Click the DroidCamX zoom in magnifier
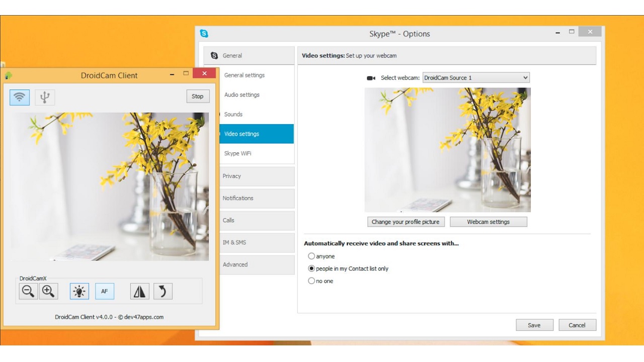644x362 pixels. (x=48, y=291)
